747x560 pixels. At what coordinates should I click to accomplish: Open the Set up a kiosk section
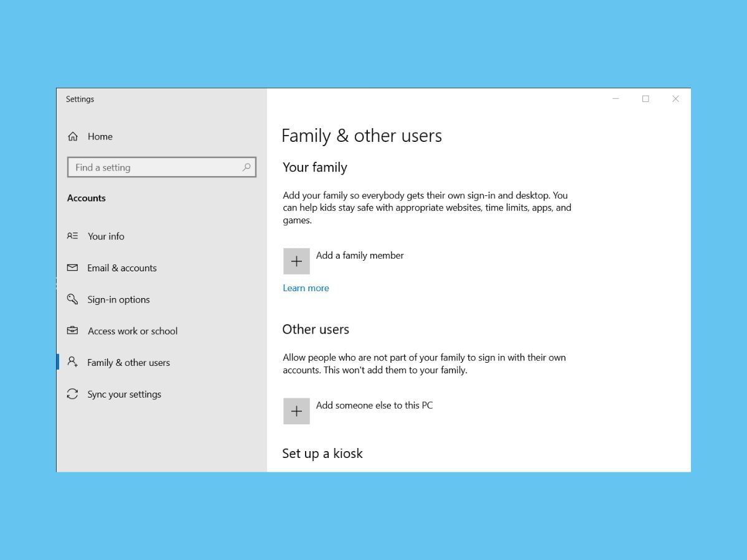[322, 453]
